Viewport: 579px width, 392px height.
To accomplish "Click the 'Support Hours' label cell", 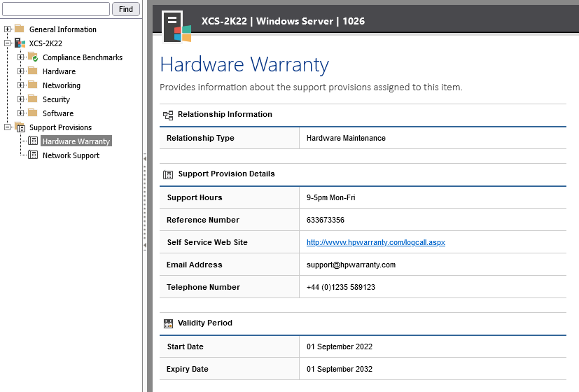I will [x=230, y=197].
